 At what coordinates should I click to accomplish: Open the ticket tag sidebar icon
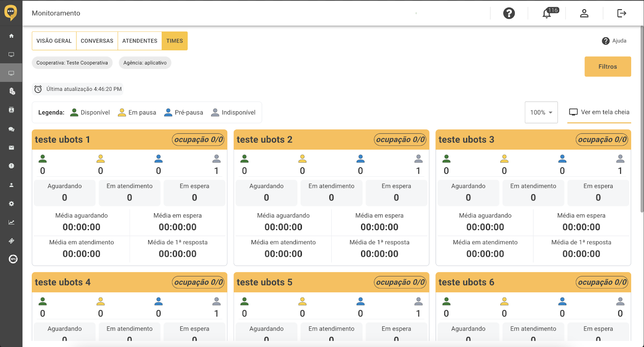(11, 241)
